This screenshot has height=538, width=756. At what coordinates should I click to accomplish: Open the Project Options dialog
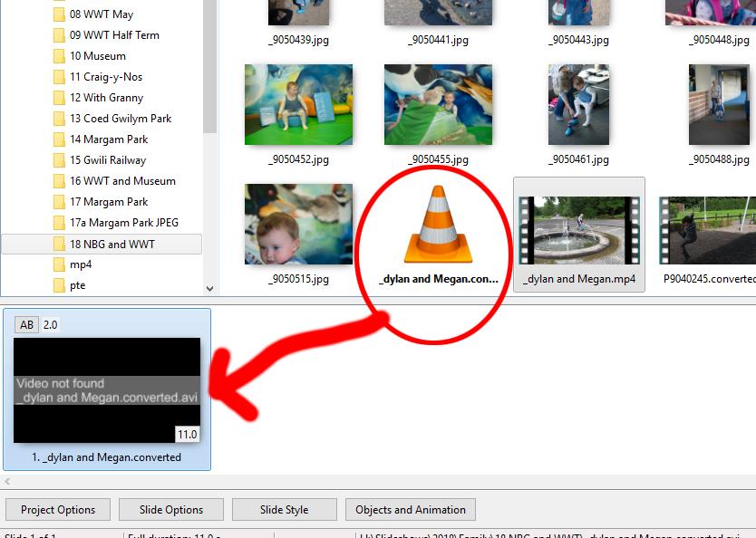tap(58, 510)
